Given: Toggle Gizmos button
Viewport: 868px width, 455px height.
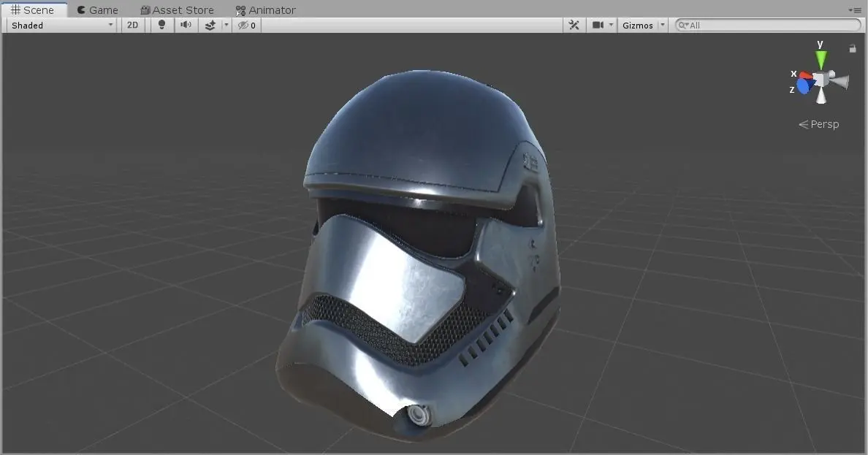Looking at the screenshot, I should point(638,25).
